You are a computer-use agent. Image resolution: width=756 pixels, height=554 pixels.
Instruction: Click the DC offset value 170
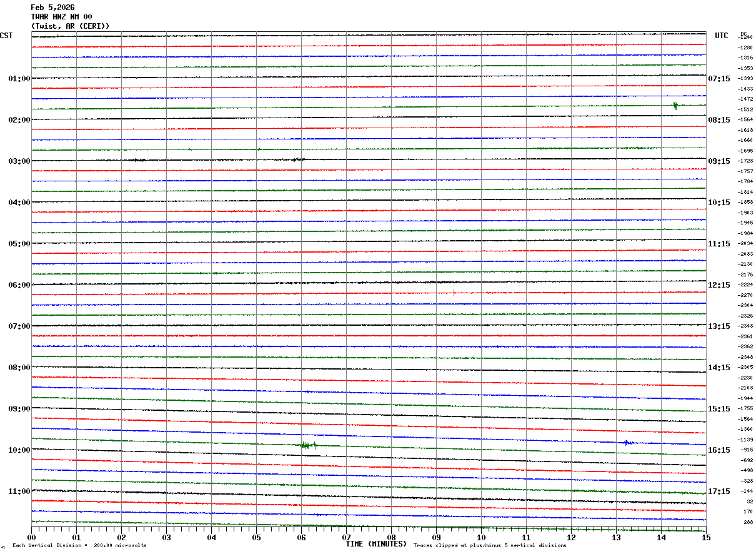[x=749, y=511]
